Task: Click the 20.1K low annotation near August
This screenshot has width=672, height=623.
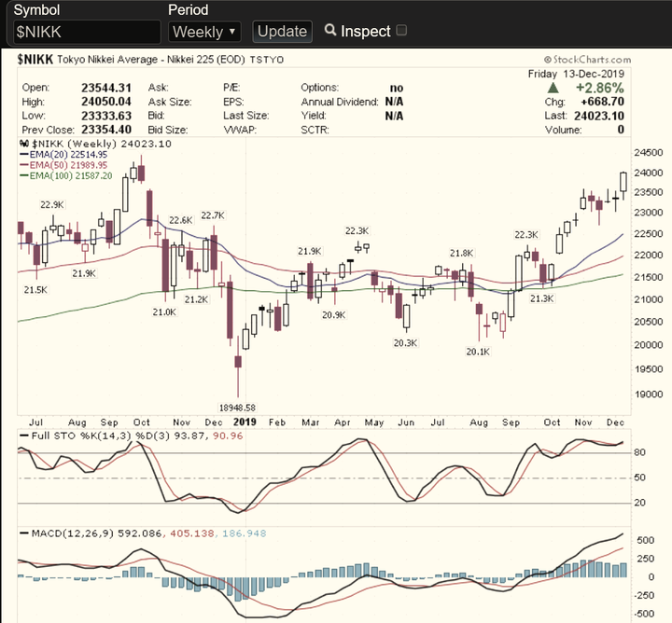Action: (478, 352)
